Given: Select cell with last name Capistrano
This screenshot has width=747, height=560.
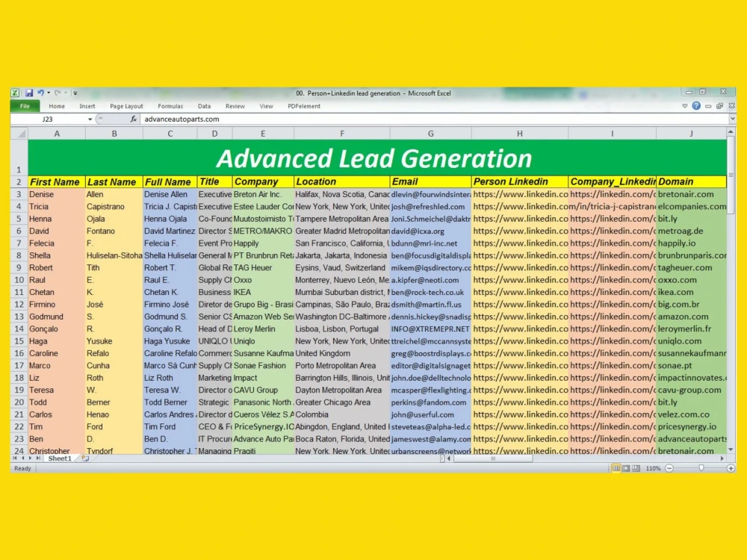Looking at the screenshot, I should [x=114, y=207].
